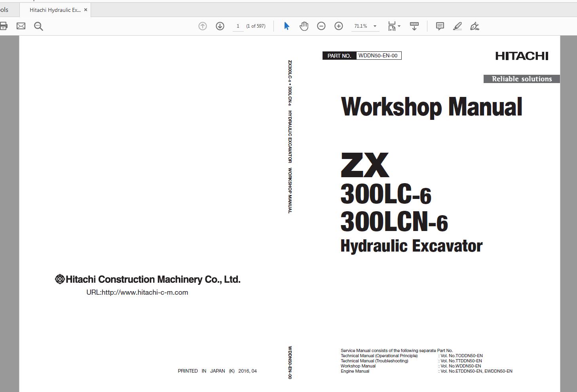
Task: Open the Fill & Sign pen tool
Action: point(475,26)
